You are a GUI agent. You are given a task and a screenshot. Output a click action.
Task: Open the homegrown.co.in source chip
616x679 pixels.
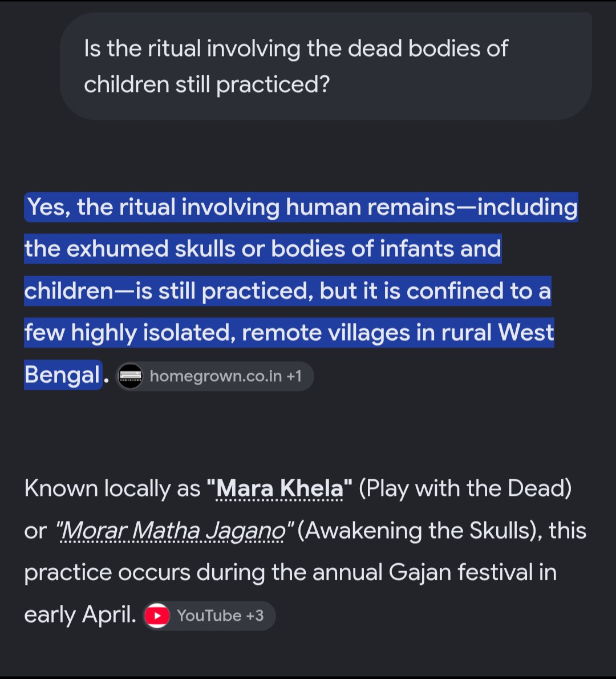[214, 377]
